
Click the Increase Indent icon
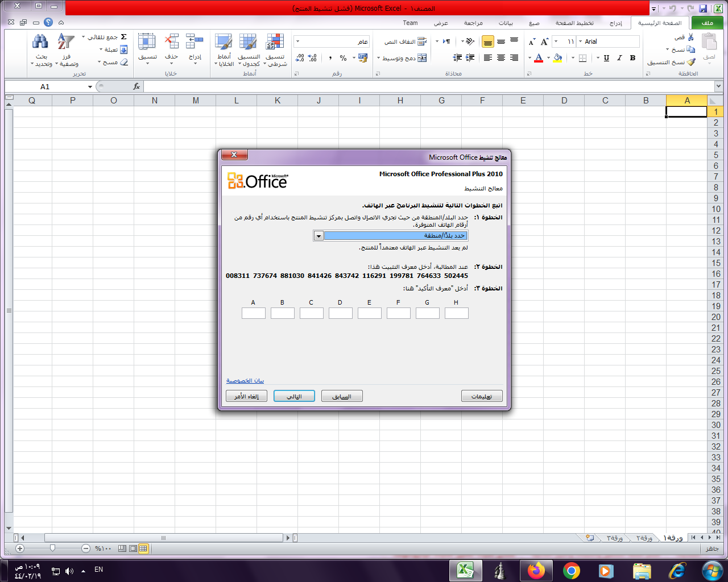[x=457, y=58]
